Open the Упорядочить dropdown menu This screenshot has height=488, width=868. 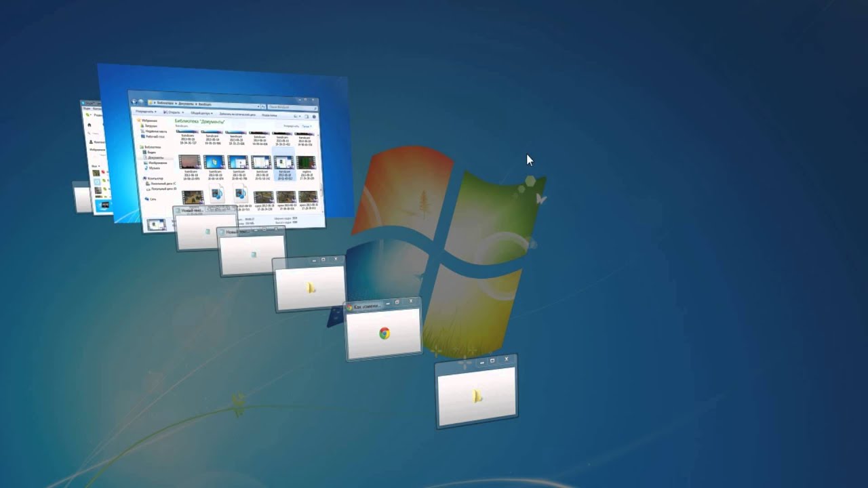point(145,112)
